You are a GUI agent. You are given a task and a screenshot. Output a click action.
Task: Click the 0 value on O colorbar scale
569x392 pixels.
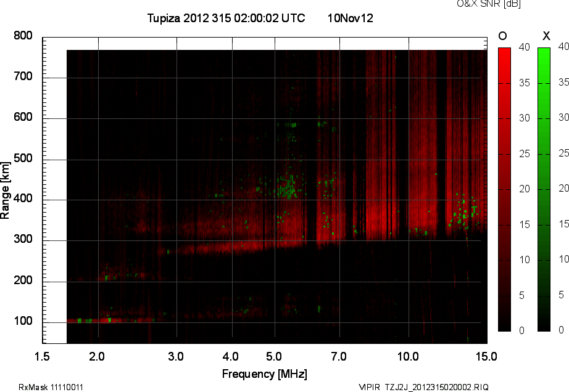coord(522,330)
